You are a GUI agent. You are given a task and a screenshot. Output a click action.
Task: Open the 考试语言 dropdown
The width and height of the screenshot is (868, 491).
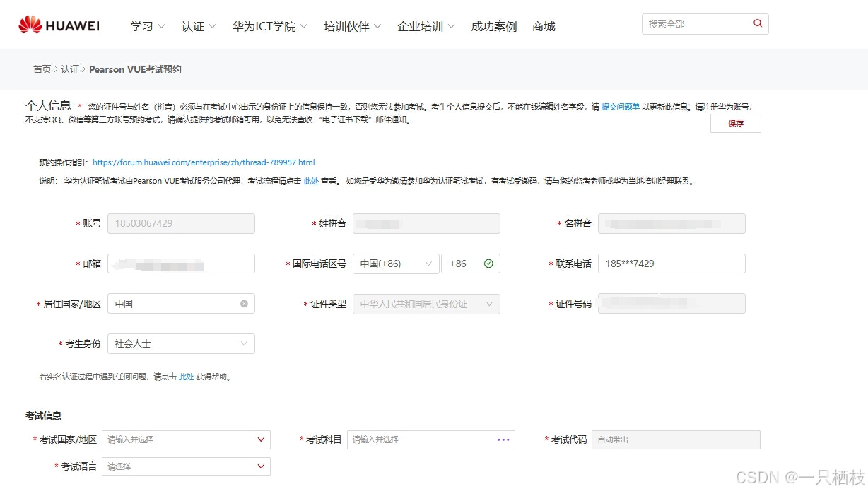(186, 466)
